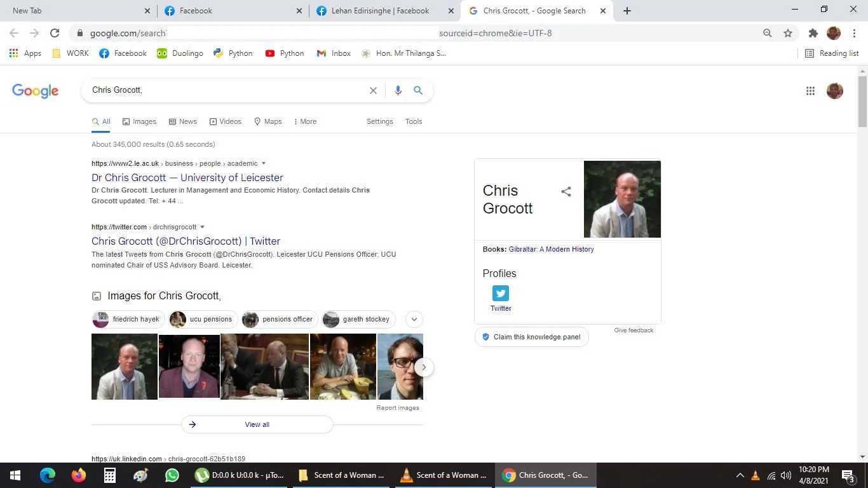Share the Chris Grocott knowledge panel
The height and width of the screenshot is (488, 868).
[566, 191]
